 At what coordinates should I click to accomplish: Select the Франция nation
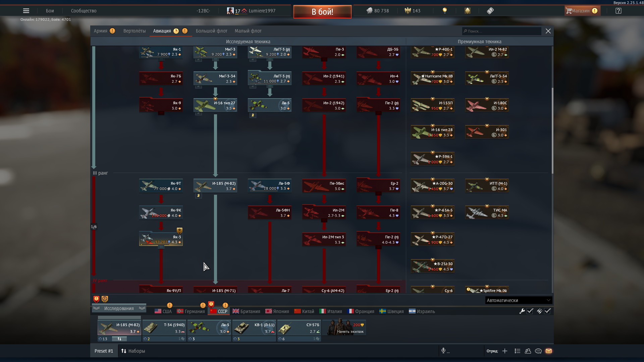point(361,311)
